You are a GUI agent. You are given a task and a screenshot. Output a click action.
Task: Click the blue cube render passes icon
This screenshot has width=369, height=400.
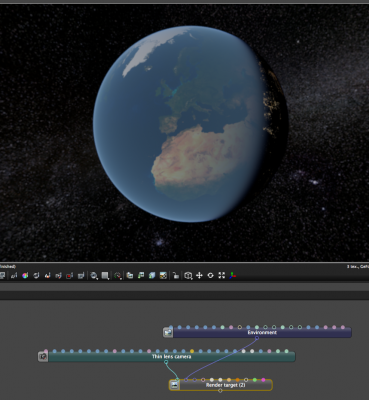(152, 275)
